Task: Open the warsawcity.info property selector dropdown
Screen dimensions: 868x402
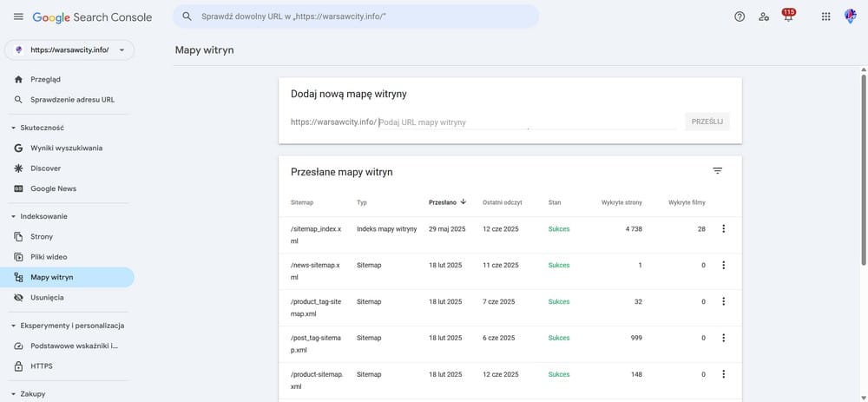Action: click(x=69, y=49)
